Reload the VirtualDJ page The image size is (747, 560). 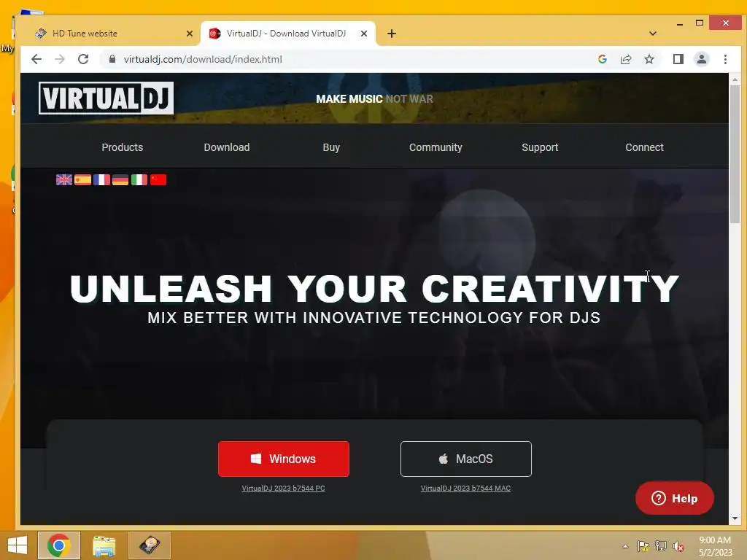pos(83,59)
